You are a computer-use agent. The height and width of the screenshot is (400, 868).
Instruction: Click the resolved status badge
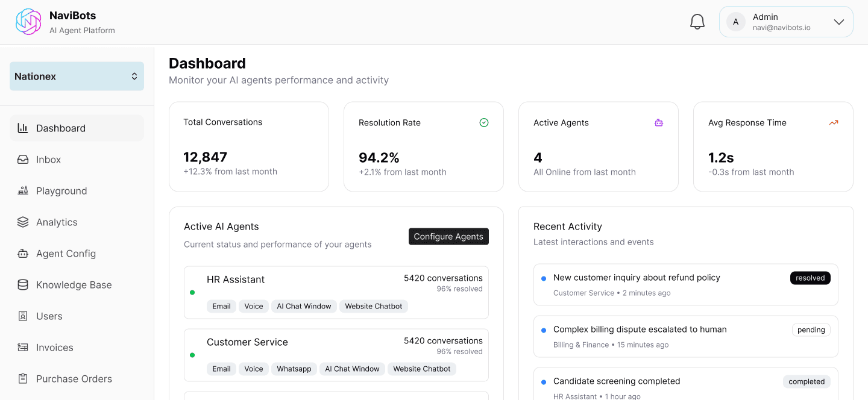pos(810,278)
